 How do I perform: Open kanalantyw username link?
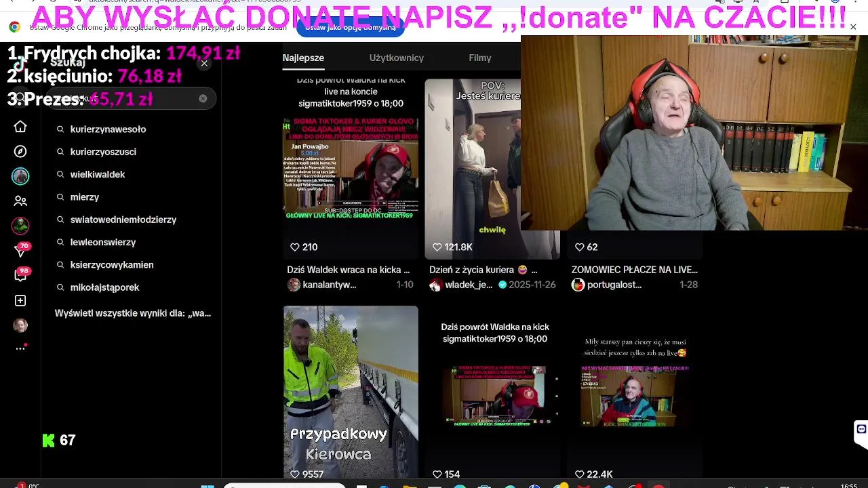330,285
